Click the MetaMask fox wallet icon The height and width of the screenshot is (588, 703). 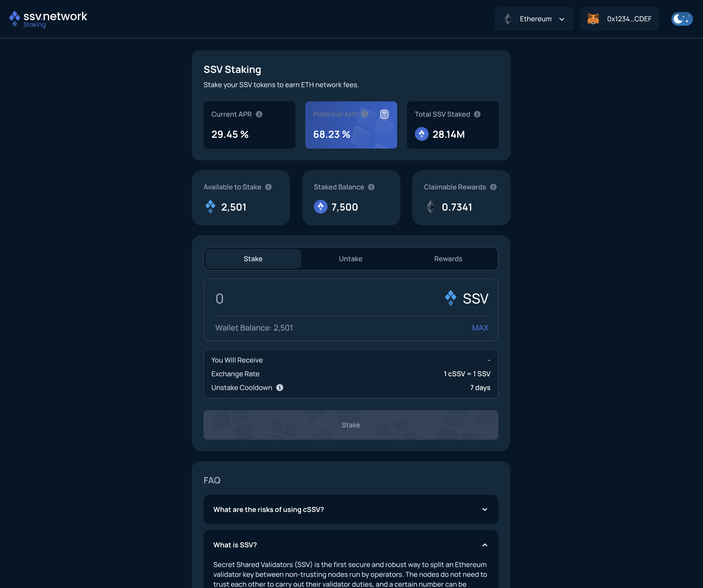pyautogui.click(x=593, y=19)
